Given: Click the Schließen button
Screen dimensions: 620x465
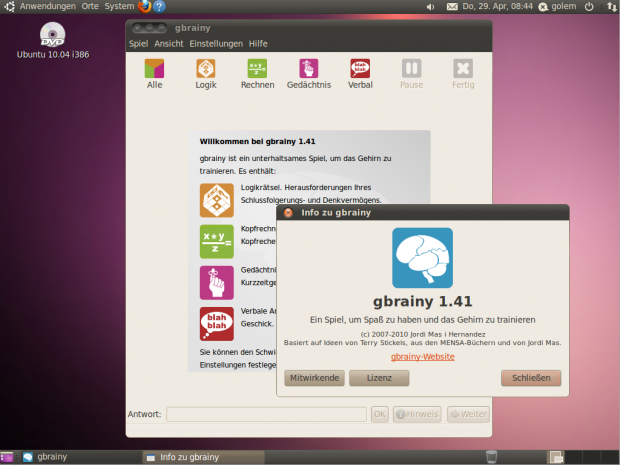Looking at the screenshot, I should pyautogui.click(x=531, y=378).
